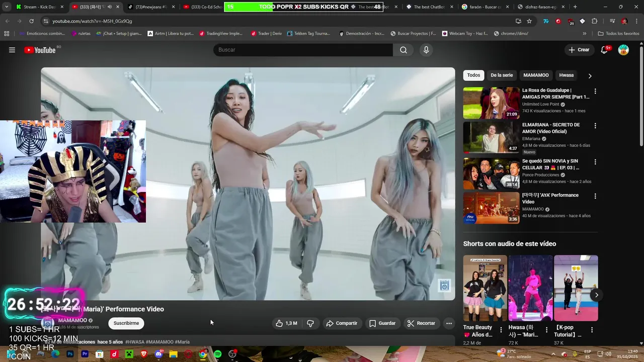Screen dimensions: 644x362
Task: Click the YouTube Buscar search field
Action: [303, 50]
